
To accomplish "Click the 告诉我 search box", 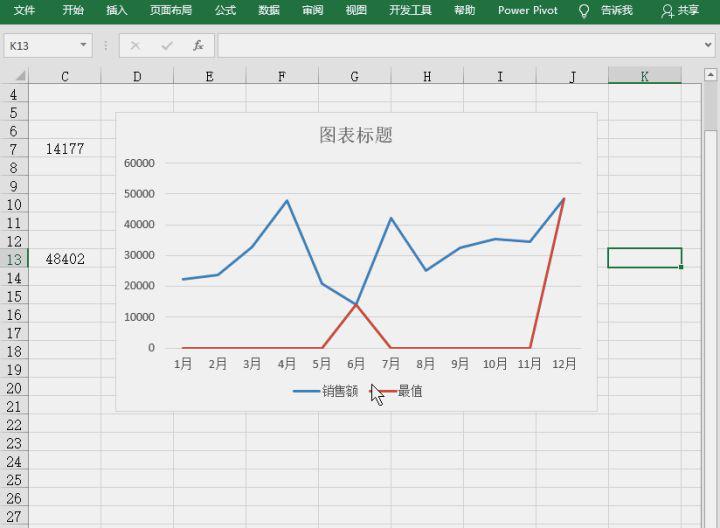I will point(617,10).
